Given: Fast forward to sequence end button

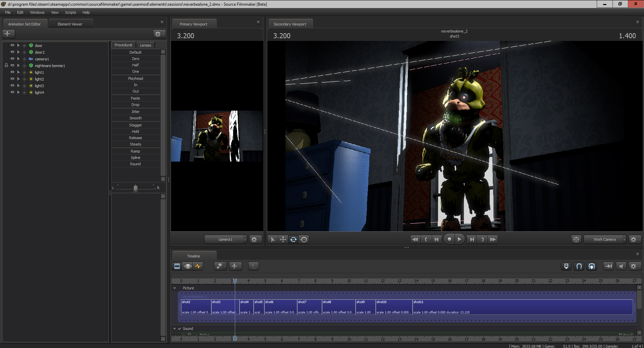Looking at the screenshot, I should pos(493,239).
